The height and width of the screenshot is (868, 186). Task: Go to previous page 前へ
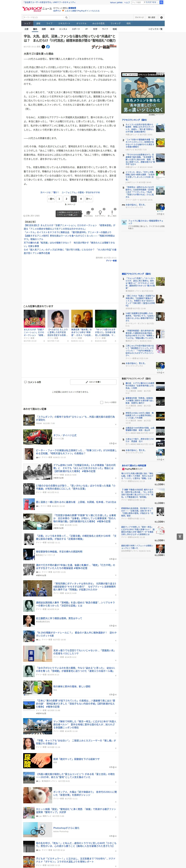(51, 199)
